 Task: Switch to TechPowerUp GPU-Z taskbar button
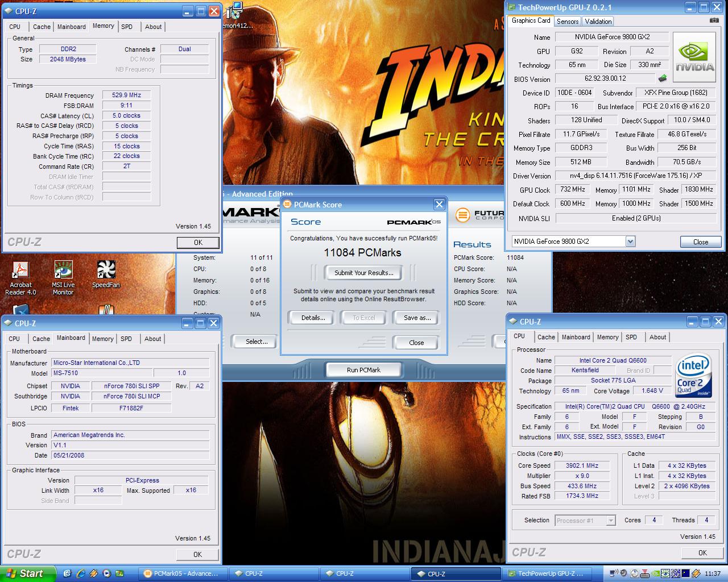click(x=547, y=573)
